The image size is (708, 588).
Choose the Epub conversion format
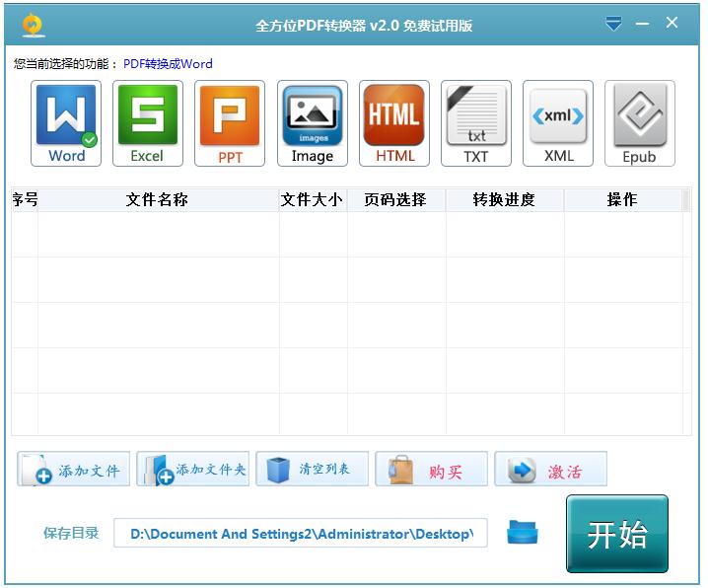[x=639, y=123]
